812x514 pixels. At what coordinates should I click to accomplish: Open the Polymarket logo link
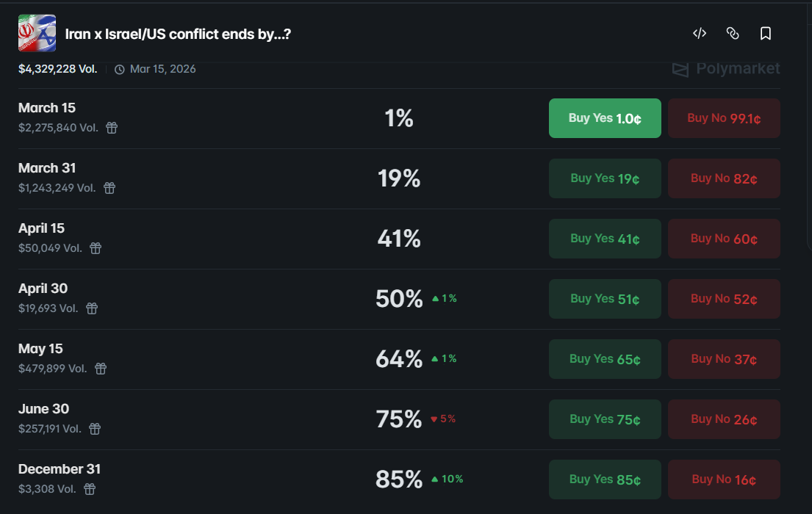(x=726, y=69)
